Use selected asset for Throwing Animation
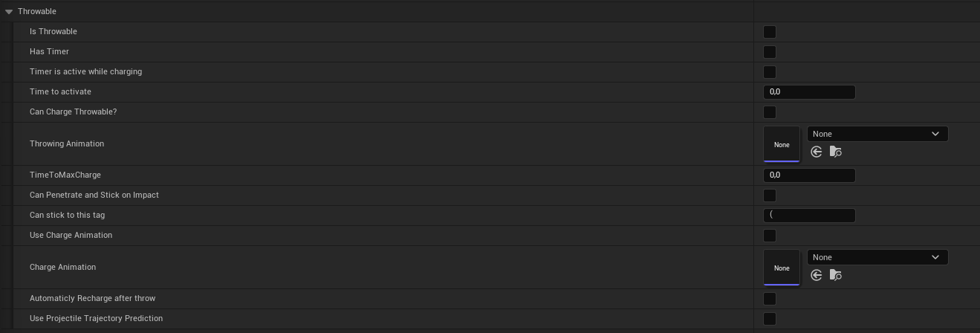This screenshot has height=333, width=980. [817, 152]
